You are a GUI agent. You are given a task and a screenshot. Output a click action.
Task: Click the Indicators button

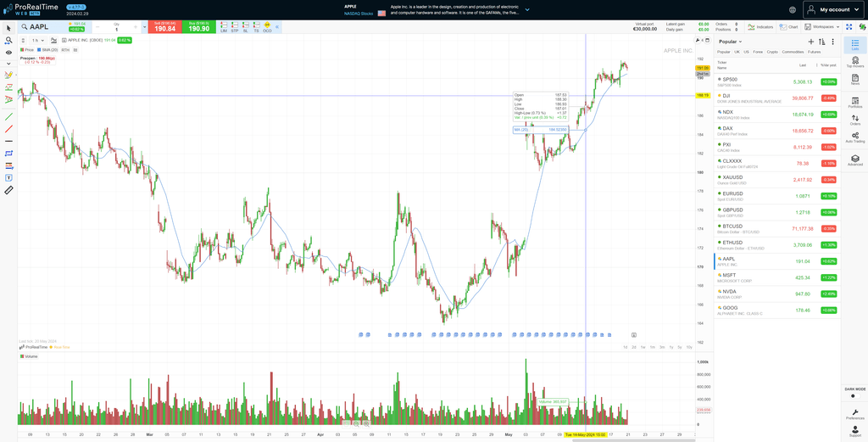click(x=760, y=27)
